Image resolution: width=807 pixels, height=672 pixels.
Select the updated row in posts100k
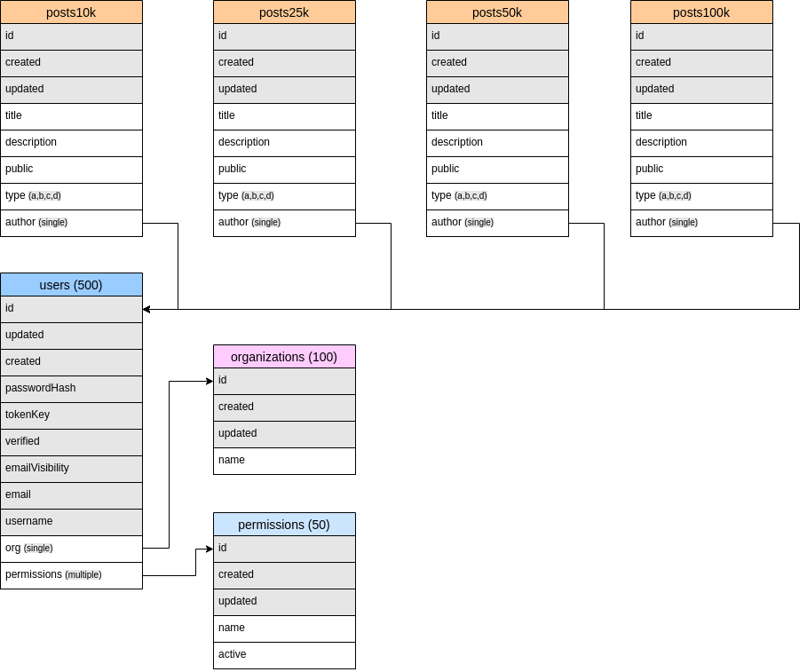701,90
